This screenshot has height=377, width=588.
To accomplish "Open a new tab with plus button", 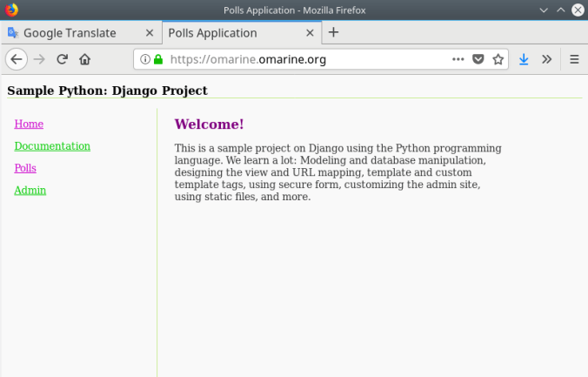I will pyautogui.click(x=333, y=33).
